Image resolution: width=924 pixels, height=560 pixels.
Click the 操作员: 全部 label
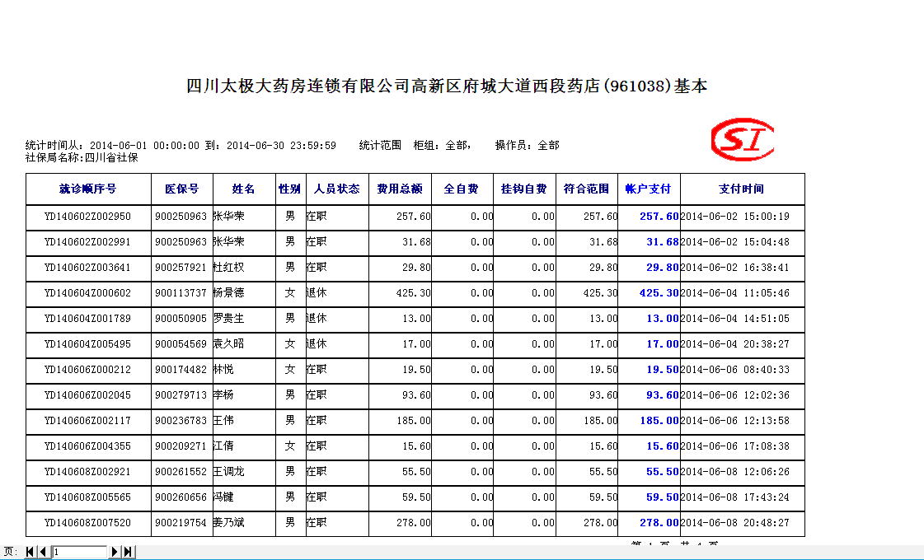tap(527, 145)
